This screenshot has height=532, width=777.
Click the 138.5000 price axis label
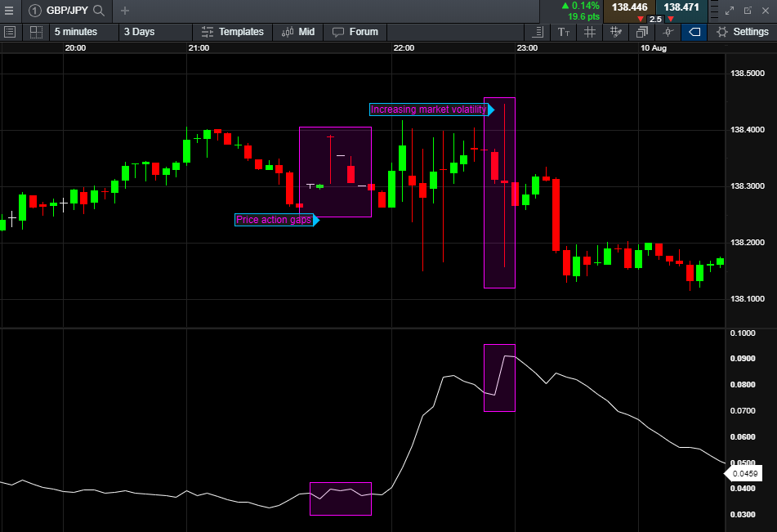coord(748,74)
